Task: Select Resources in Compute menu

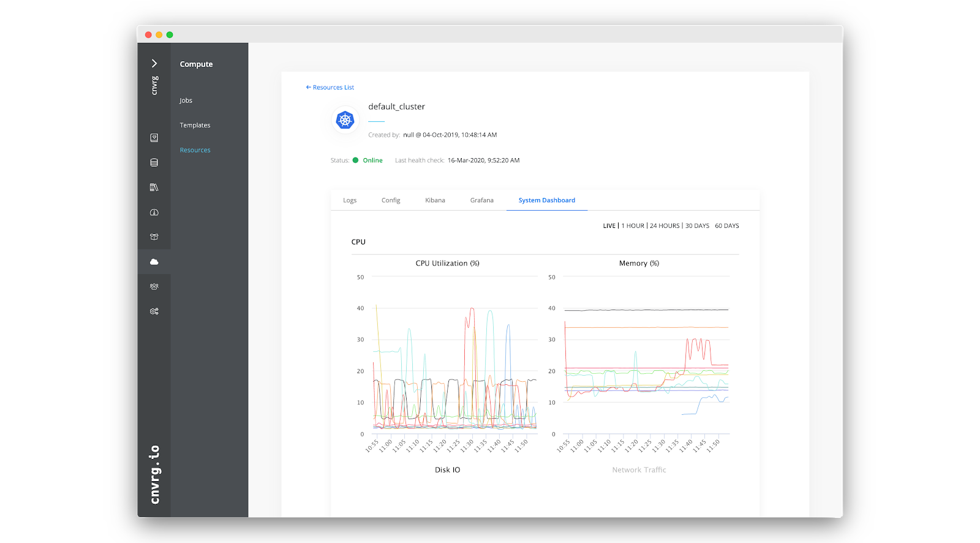Action: click(x=195, y=150)
